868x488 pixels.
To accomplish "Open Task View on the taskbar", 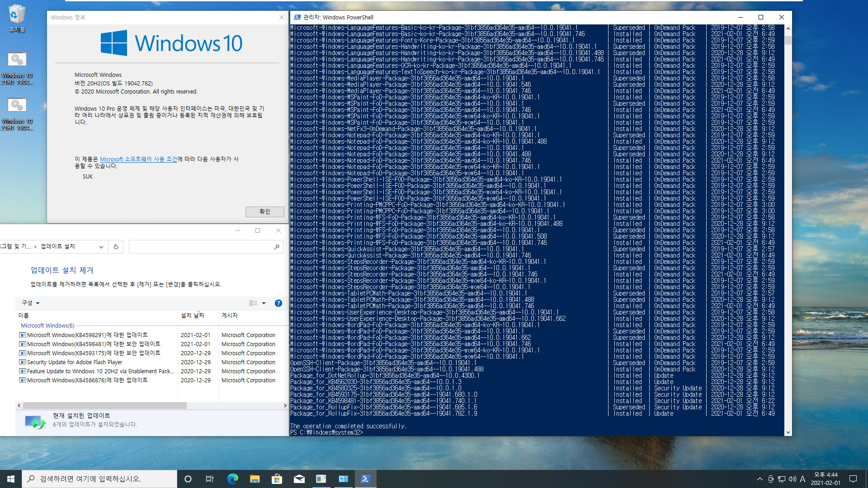I will (210, 479).
